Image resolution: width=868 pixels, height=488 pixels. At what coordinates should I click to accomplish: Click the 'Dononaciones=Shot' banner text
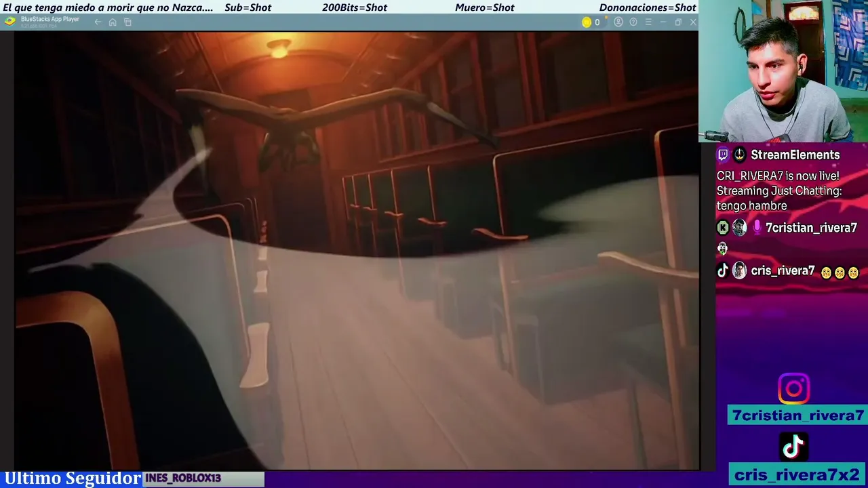[x=648, y=7]
